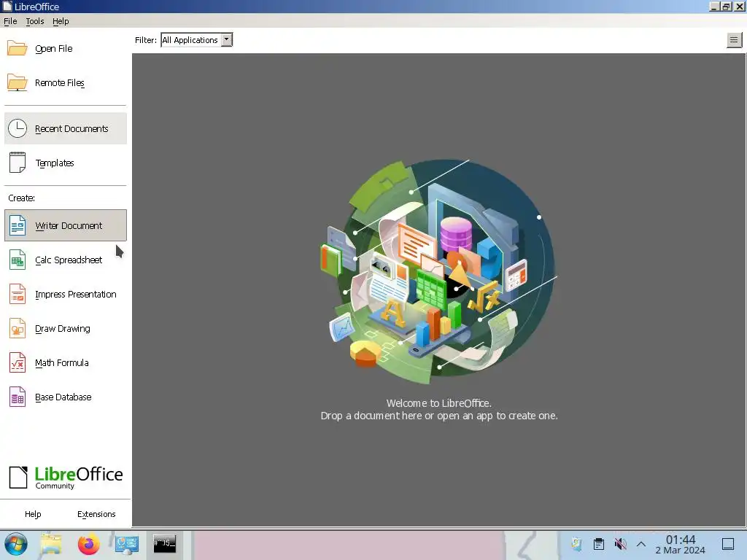Show hidden system tray icons
747x560 pixels.
(641, 544)
